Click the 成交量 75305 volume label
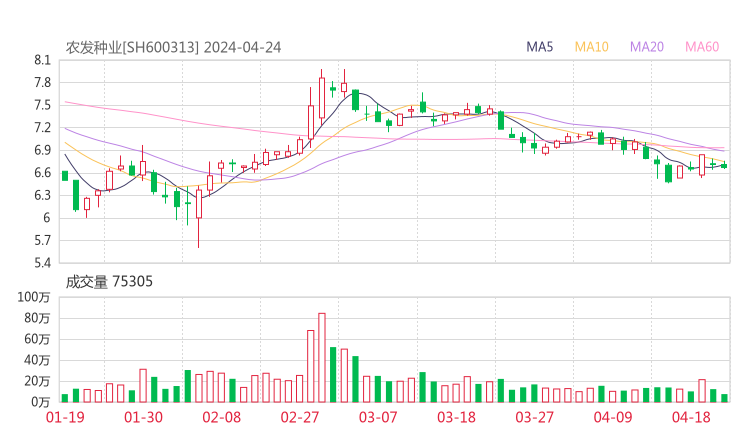 coord(109,282)
